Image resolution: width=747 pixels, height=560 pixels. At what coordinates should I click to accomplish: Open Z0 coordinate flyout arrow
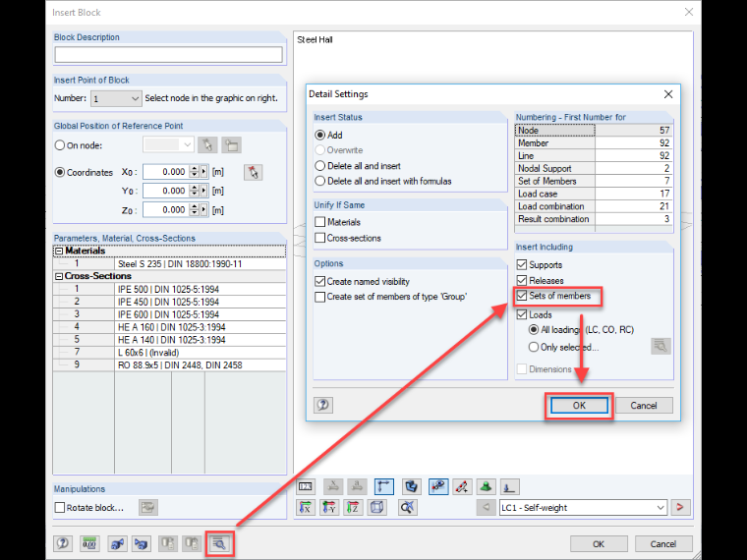[203, 210]
